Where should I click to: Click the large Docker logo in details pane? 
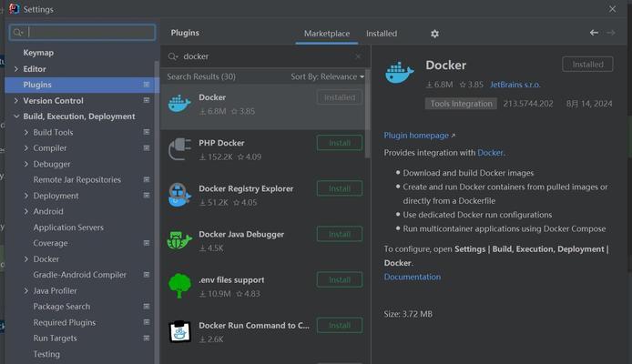point(400,73)
